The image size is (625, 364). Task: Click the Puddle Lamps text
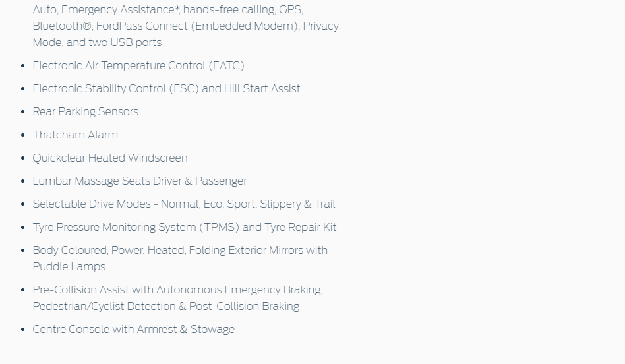[x=69, y=266]
